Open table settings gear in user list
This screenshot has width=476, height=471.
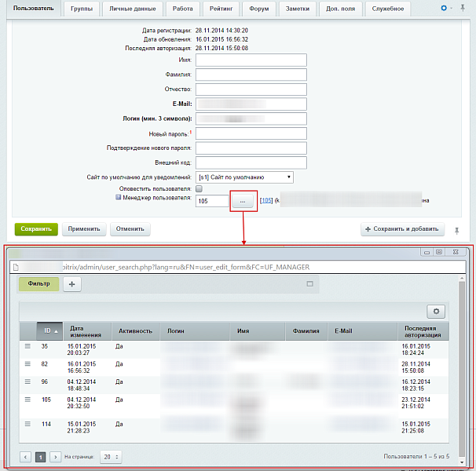point(436,311)
